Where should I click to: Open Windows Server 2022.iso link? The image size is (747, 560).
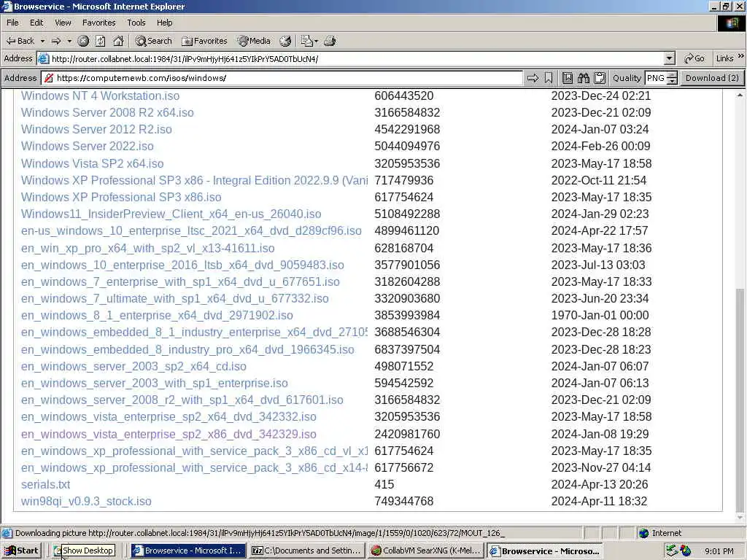pos(88,146)
